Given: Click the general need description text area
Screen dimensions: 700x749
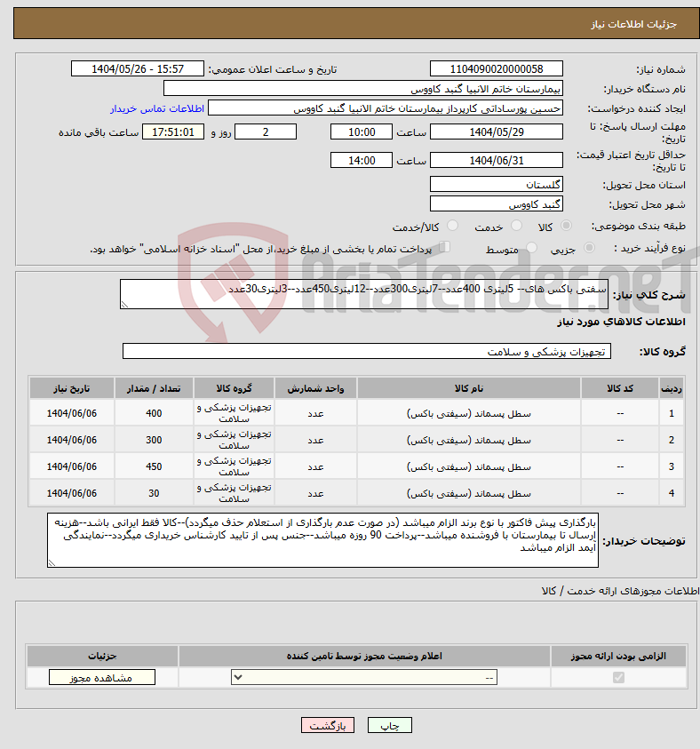Looking at the screenshot, I should [x=364, y=294].
